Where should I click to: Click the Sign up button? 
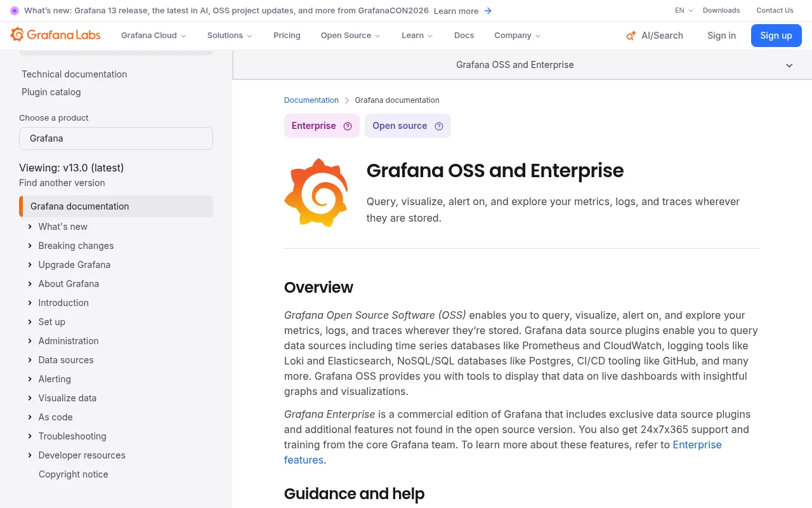point(776,36)
